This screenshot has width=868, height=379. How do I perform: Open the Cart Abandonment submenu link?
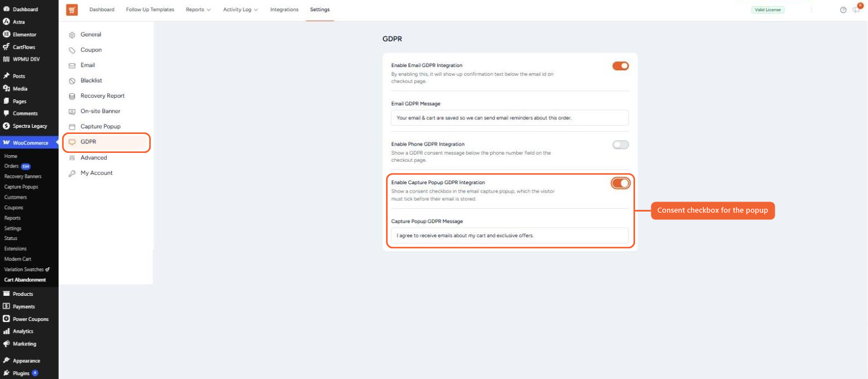(x=25, y=280)
